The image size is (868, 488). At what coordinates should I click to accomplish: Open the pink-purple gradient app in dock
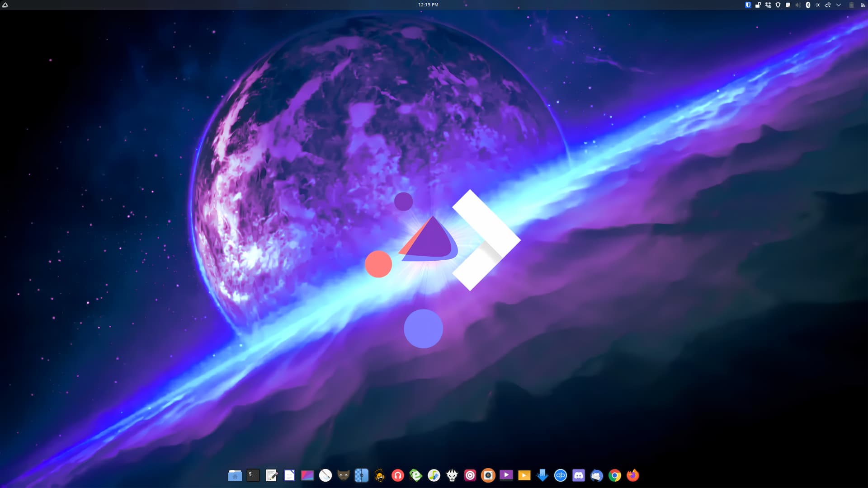[307, 475]
